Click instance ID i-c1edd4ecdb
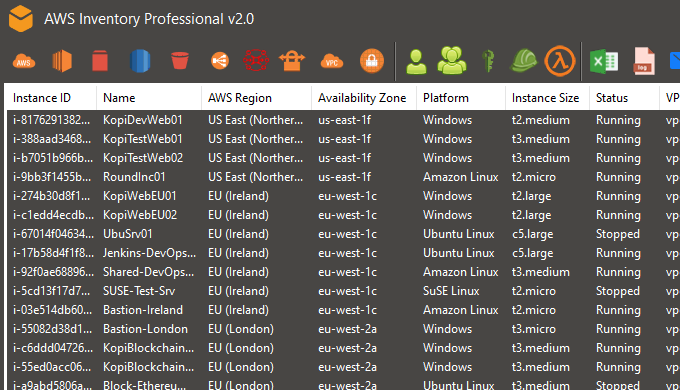Viewport: 680px width, 390px height. (x=53, y=215)
